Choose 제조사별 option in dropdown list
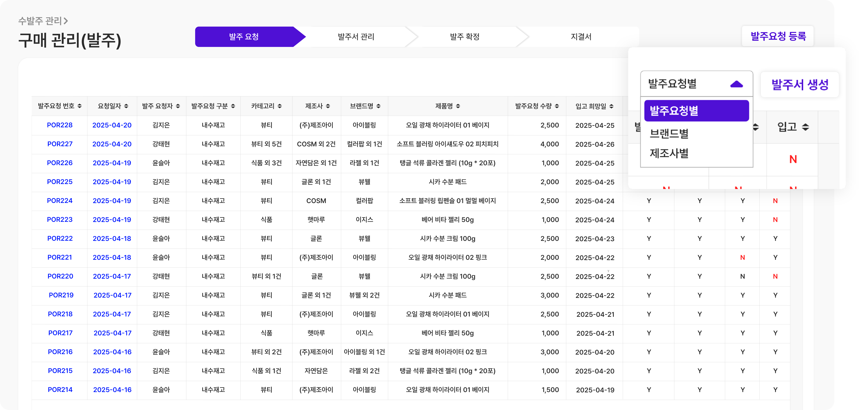 point(669,153)
